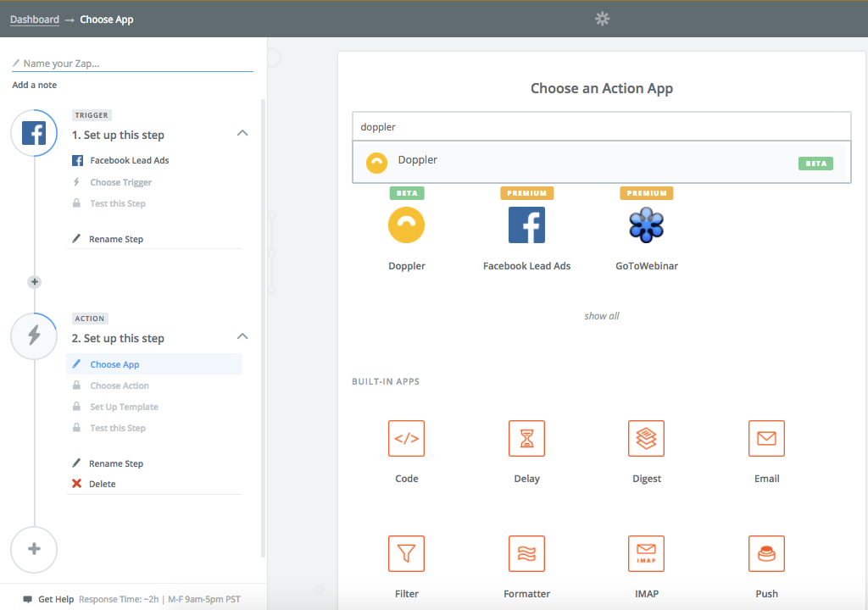Select the IMAP built-in app
This screenshot has width=868, height=610.
click(x=647, y=553)
